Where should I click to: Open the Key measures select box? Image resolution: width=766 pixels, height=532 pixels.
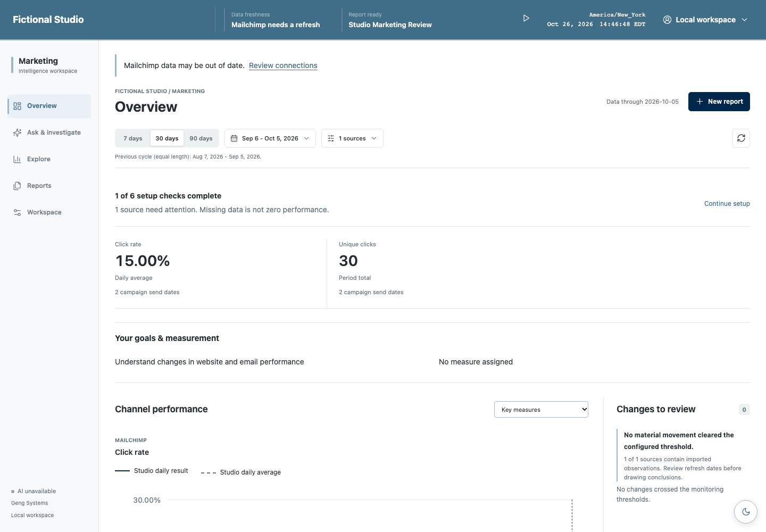(x=541, y=410)
